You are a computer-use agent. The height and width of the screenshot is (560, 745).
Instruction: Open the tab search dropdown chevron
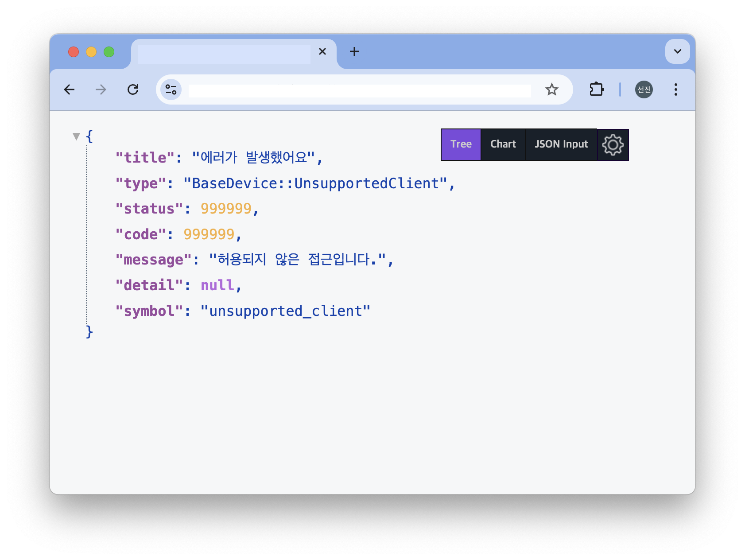tap(677, 51)
